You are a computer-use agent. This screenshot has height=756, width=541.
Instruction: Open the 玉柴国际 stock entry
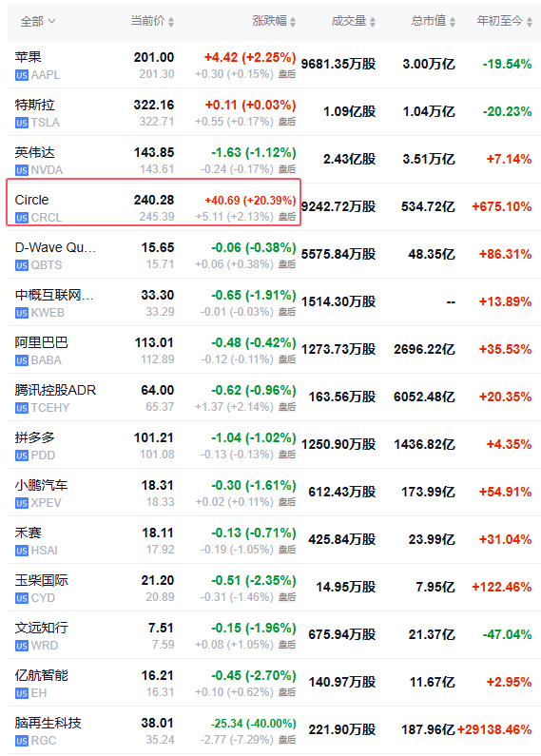[x=42, y=580]
